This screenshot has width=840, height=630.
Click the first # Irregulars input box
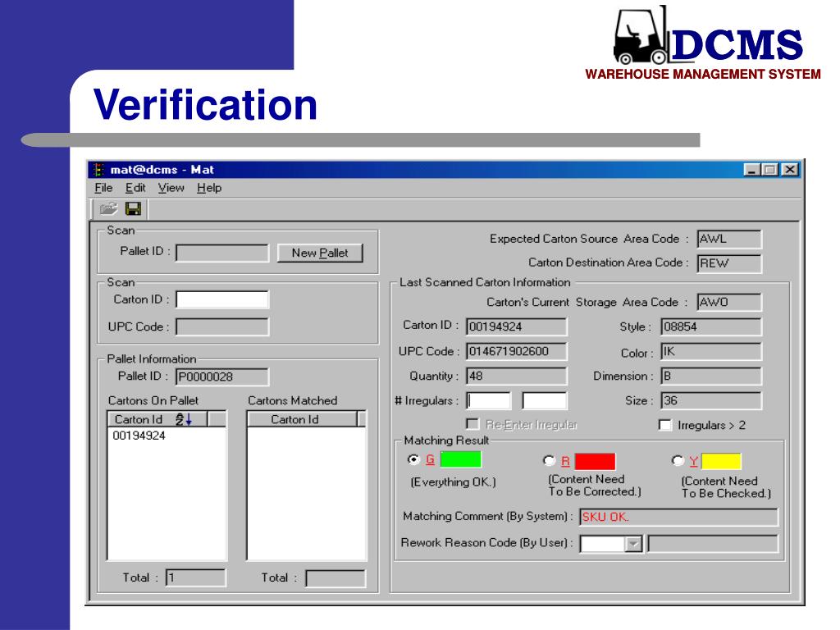[x=489, y=400]
